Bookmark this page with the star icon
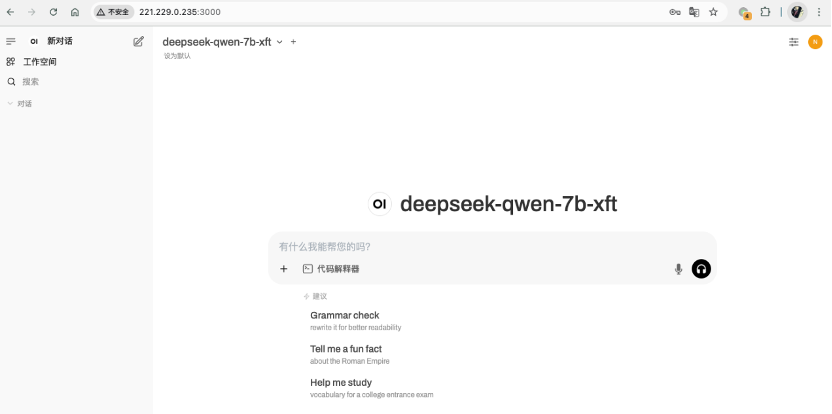The width and height of the screenshot is (832, 414). [713, 12]
